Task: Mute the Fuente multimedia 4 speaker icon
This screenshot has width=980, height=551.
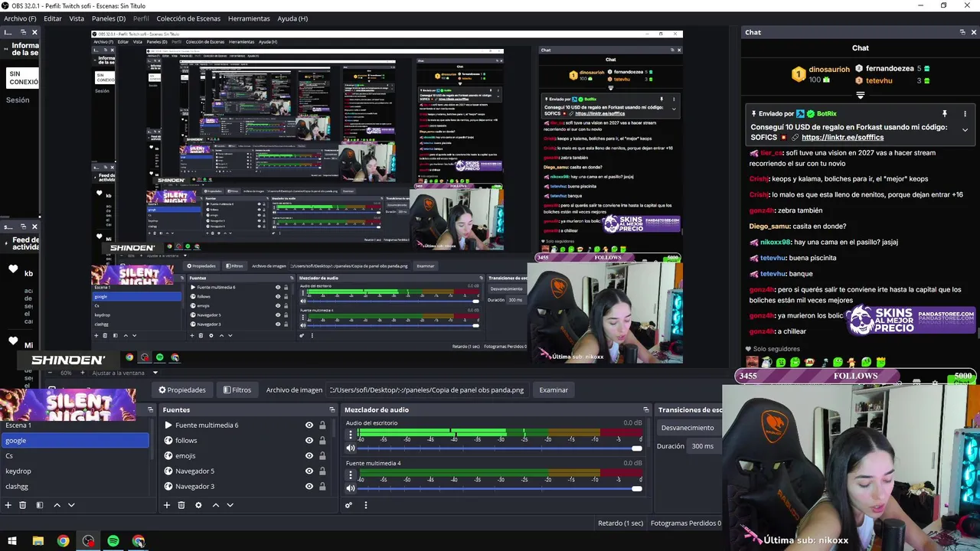Action: tap(351, 488)
